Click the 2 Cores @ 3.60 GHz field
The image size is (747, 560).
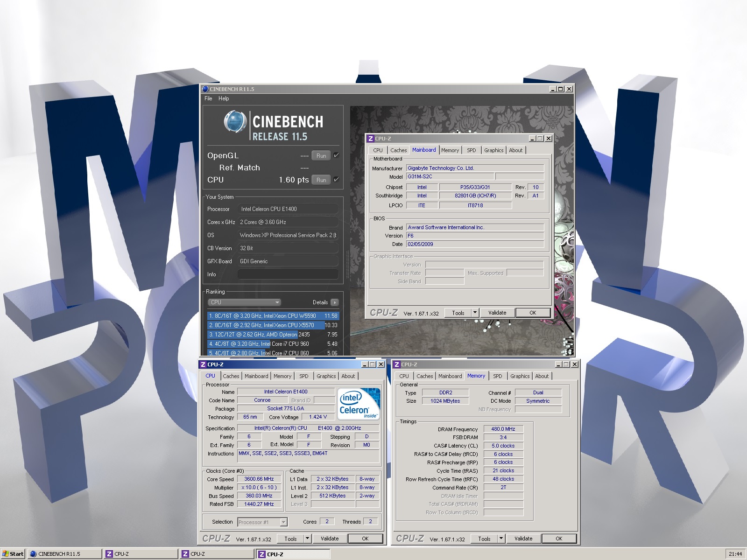tap(288, 222)
